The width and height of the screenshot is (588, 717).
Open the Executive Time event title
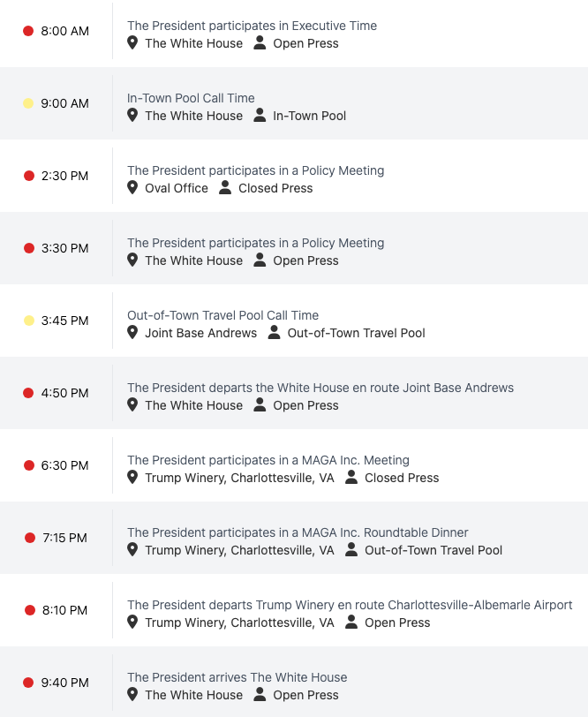(252, 26)
